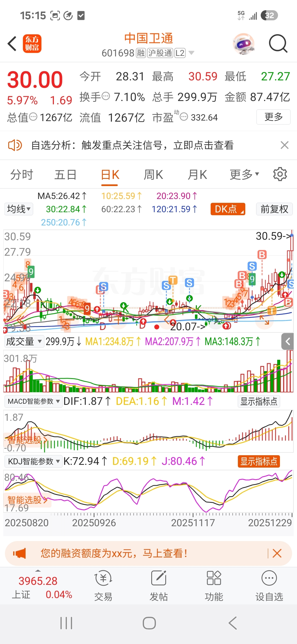Tap the 20.07-> low price marker
The image size is (297, 644).
click(188, 326)
